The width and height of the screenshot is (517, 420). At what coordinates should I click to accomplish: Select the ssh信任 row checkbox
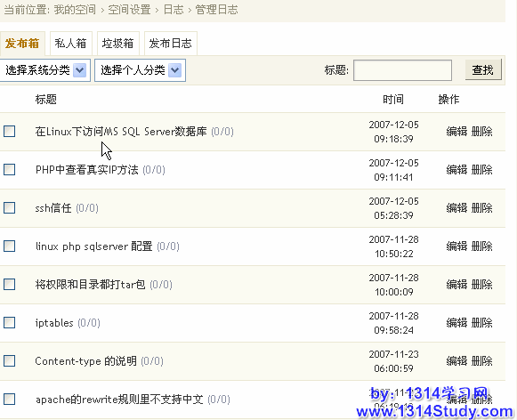[9, 207]
